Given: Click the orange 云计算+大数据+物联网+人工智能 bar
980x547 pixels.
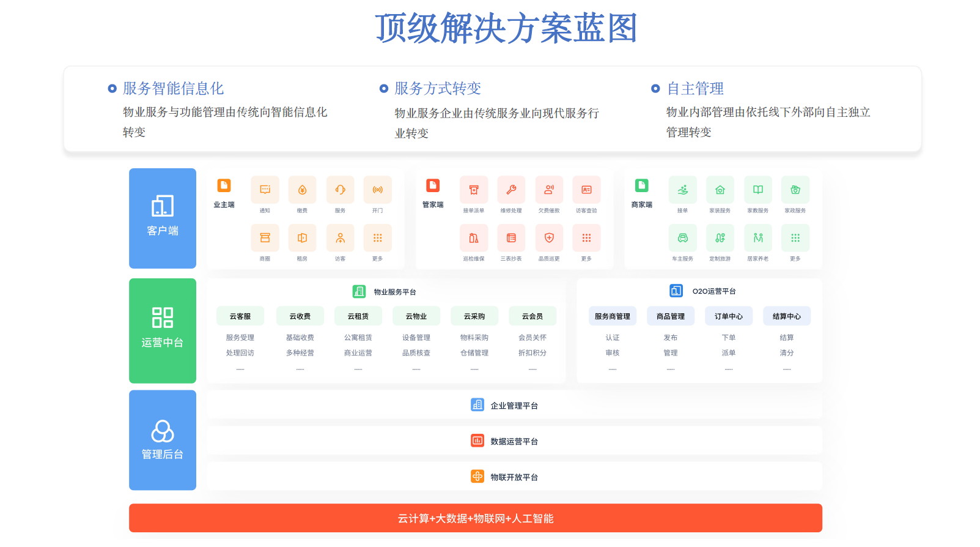Looking at the screenshot, I should pos(476,518).
